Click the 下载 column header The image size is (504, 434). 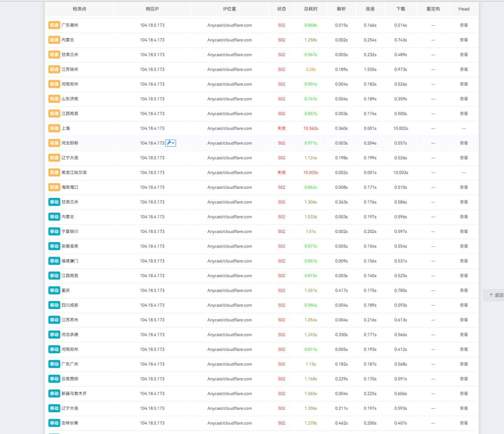(400, 9)
